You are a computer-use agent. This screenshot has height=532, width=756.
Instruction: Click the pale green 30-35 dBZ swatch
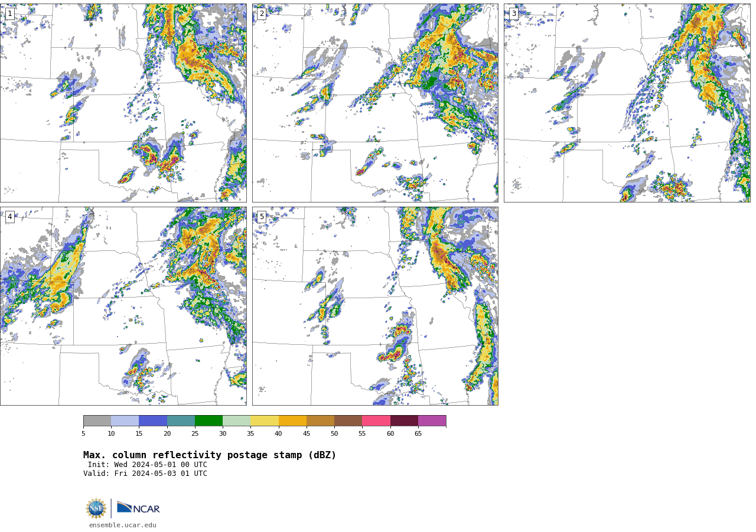(236, 420)
